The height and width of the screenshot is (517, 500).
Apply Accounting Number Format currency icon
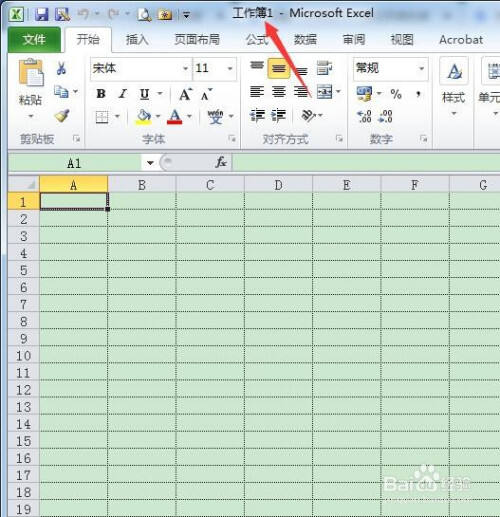tap(364, 94)
